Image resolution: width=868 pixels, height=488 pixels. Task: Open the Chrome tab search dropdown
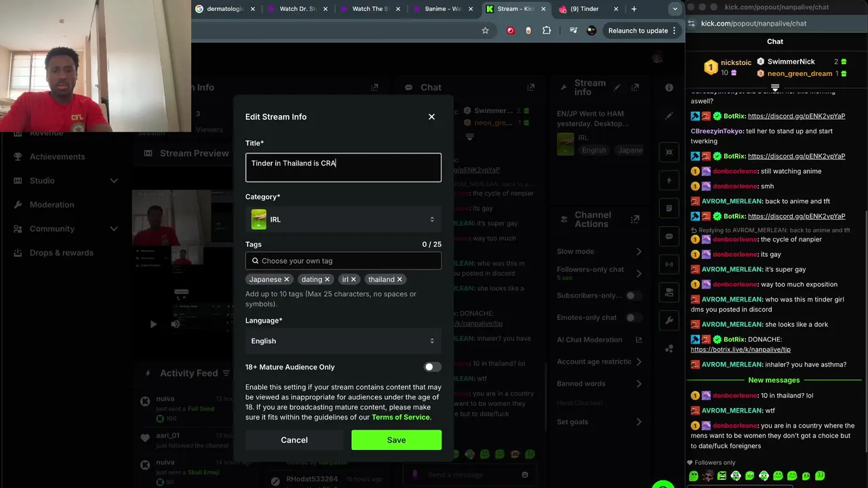675,9
